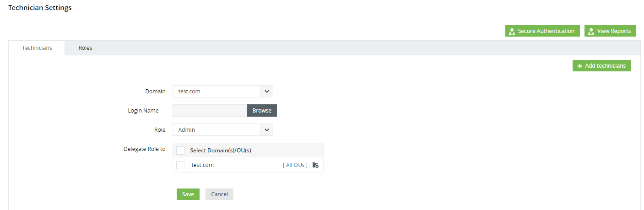
Task: Expand the Domain dropdown arrow
Action: (x=267, y=92)
